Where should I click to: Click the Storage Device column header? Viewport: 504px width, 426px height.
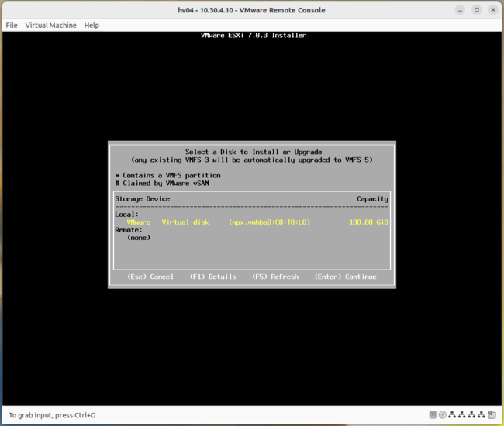tap(143, 199)
